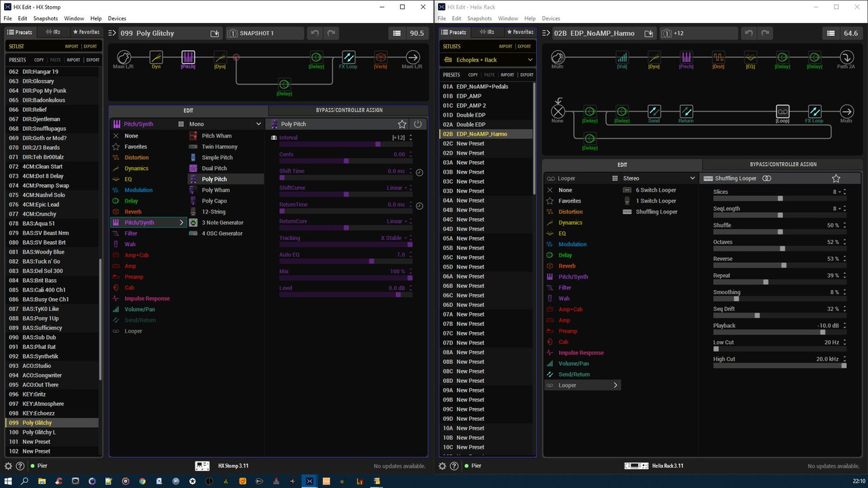Viewport: 868px width, 488px height.
Task: Click presets Import in Helix Rack
Action: tap(507, 75)
